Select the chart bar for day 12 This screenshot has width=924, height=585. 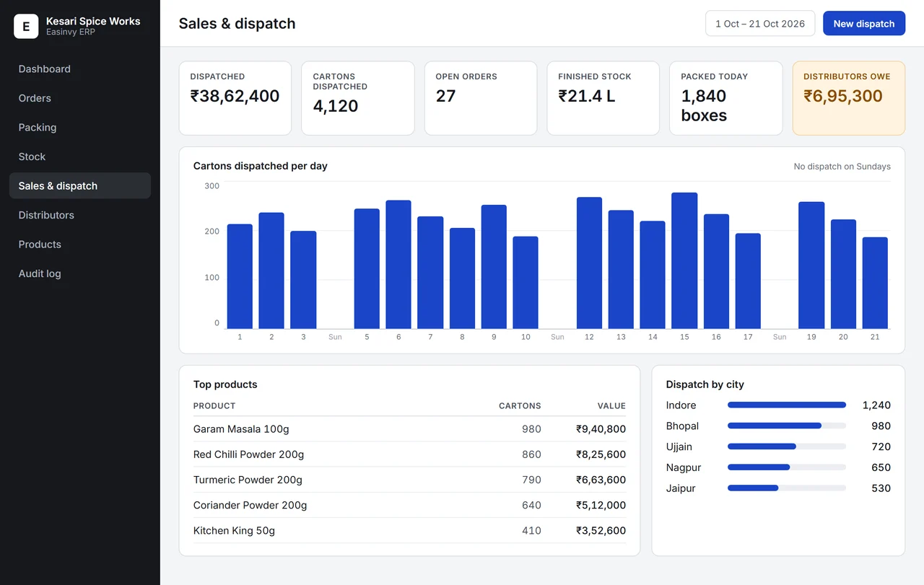[x=589, y=263]
